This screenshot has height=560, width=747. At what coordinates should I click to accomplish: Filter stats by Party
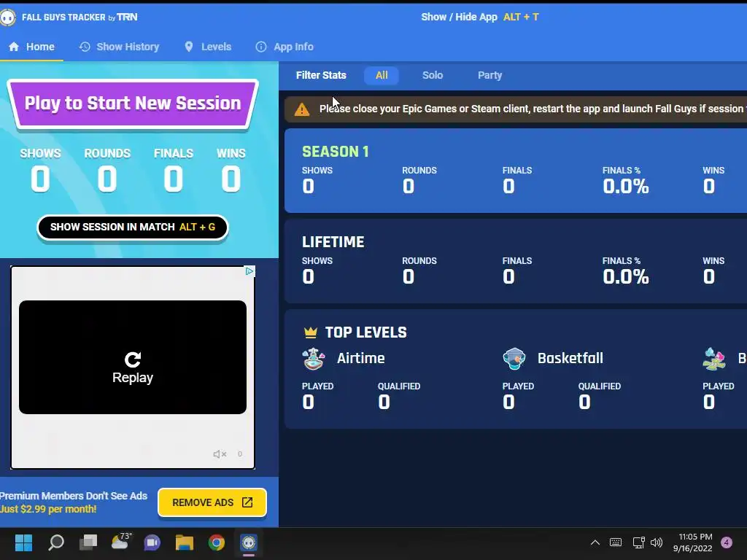click(x=489, y=75)
